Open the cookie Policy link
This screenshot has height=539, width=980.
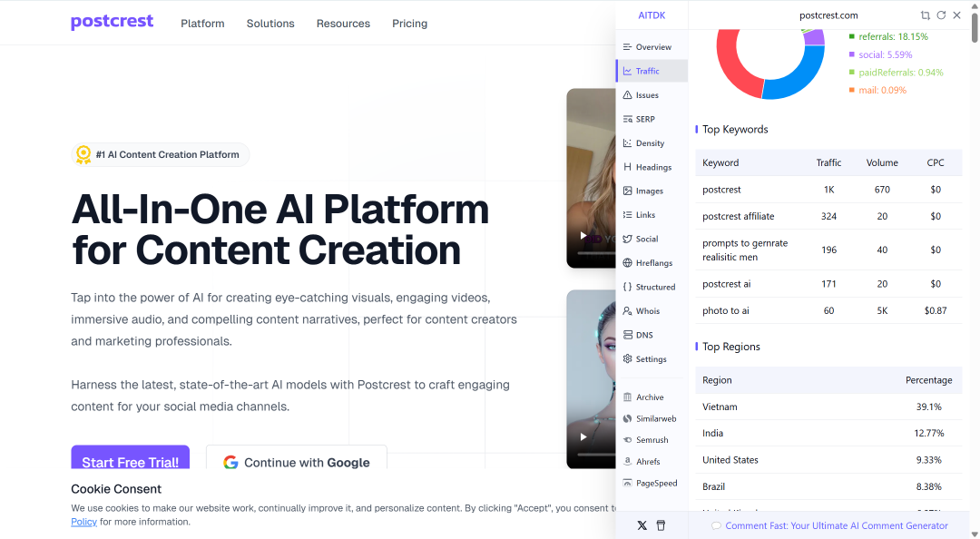83,522
